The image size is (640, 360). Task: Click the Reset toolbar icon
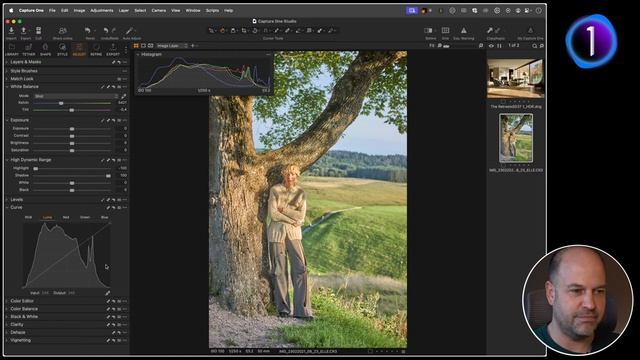tap(88, 31)
